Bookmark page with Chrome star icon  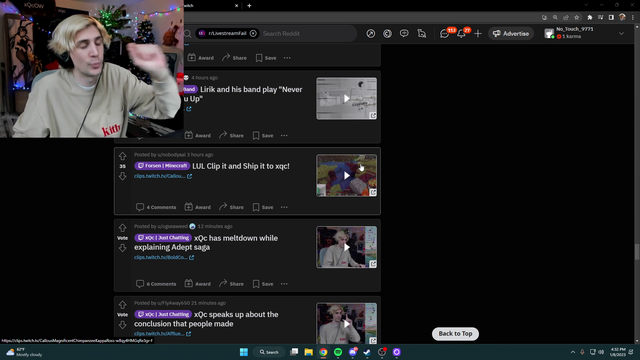576,17
